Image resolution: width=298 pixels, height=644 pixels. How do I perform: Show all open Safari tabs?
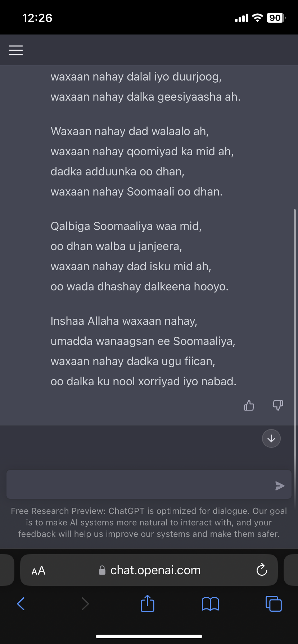tap(274, 603)
